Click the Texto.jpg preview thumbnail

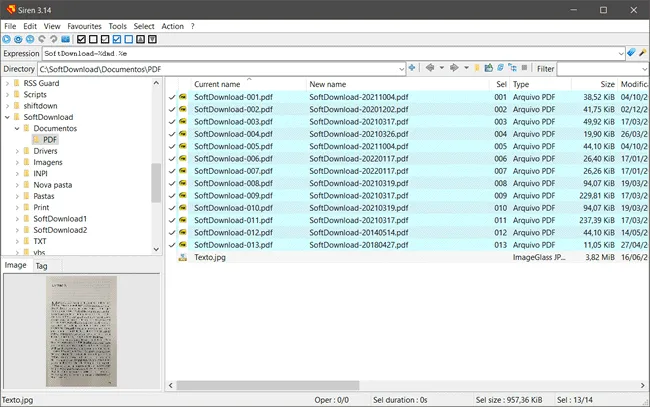tap(81, 331)
